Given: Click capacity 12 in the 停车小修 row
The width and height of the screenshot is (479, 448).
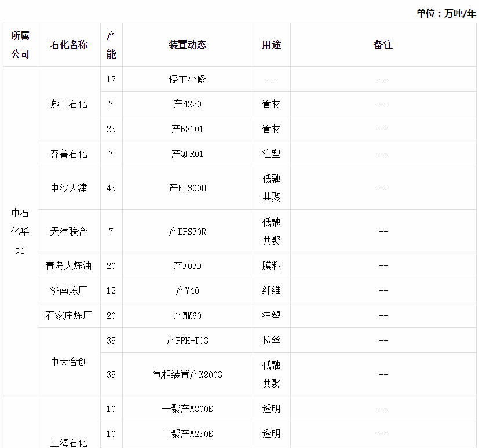Looking at the screenshot, I should pos(111,79).
